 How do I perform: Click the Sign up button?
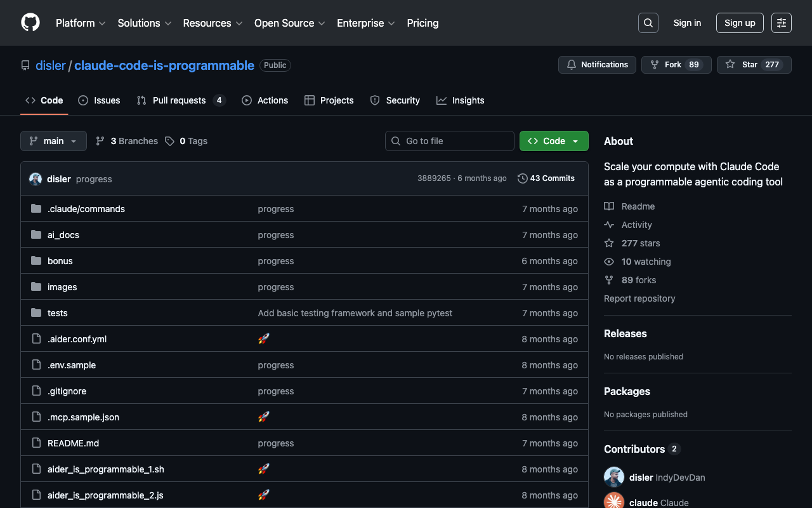(x=740, y=23)
